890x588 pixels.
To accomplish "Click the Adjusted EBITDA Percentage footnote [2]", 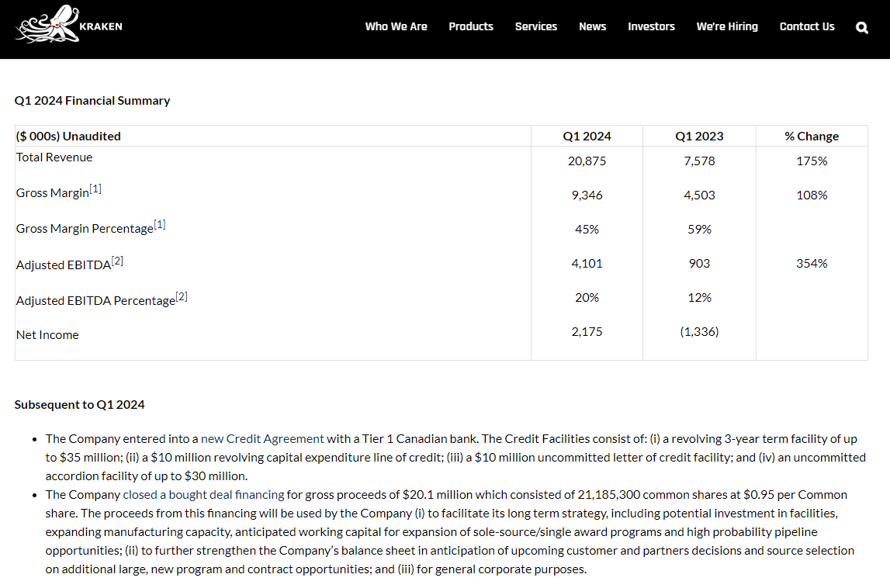I will click(x=182, y=297).
